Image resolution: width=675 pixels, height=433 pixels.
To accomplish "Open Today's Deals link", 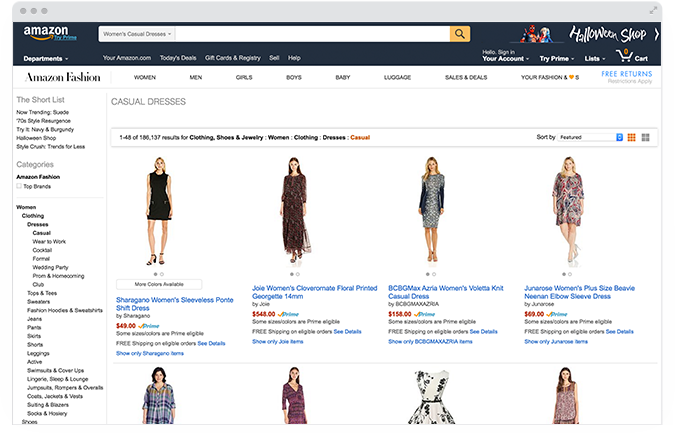I will point(178,58).
